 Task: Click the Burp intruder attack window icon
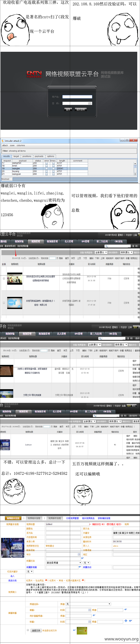click(2, 141)
